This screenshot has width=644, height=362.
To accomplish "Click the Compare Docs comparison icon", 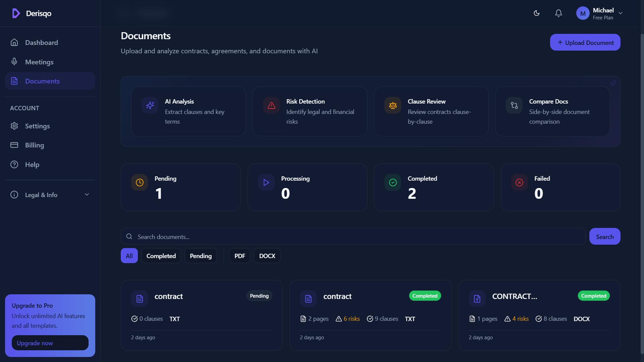I will (x=514, y=105).
